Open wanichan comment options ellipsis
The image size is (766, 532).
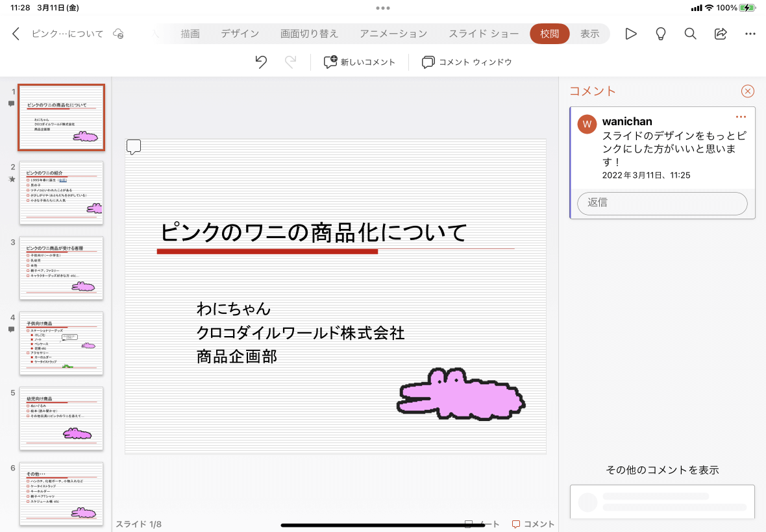click(741, 117)
